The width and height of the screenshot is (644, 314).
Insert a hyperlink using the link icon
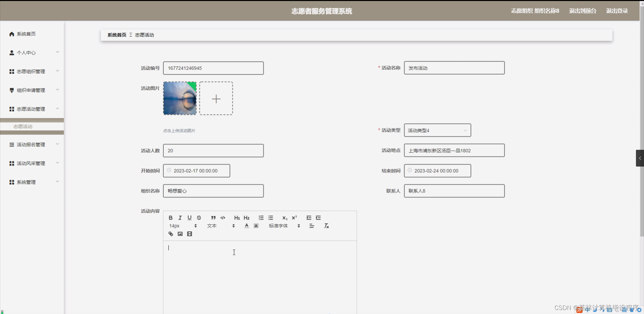coord(170,234)
